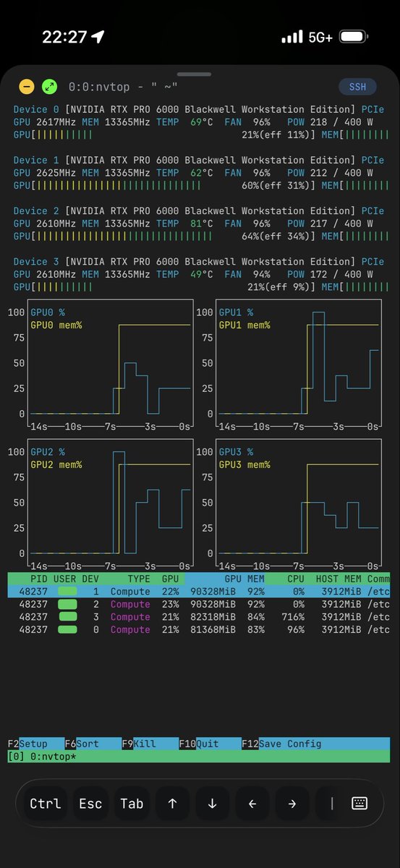Click the 172 / 400 W power value

click(341, 274)
